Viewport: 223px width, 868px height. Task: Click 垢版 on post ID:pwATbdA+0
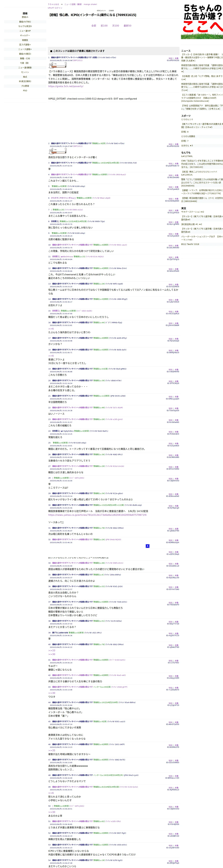click(x=170, y=164)
